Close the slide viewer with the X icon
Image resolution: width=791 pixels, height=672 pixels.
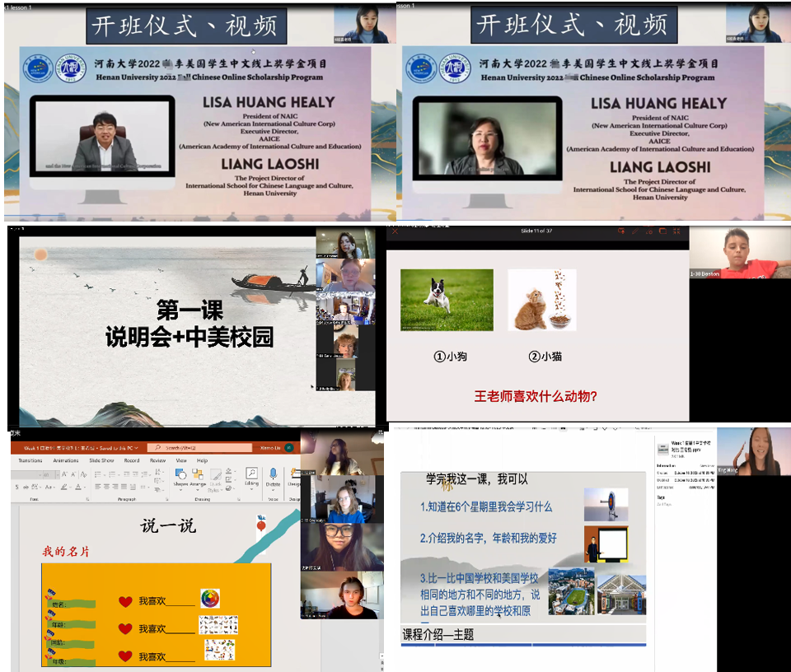(x=676, y=231)
